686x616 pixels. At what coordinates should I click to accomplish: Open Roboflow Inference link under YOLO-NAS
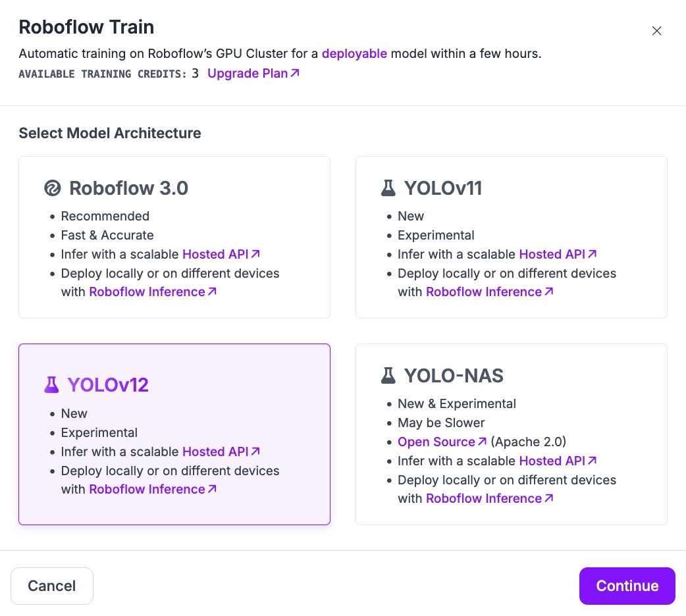pyautogui.click(x=484, y=498)
